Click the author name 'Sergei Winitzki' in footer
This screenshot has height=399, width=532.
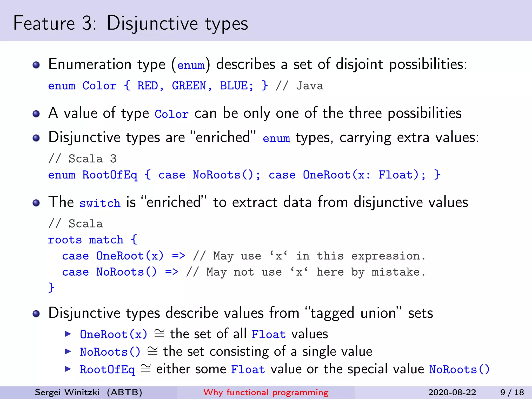click(x=67, y=392)
